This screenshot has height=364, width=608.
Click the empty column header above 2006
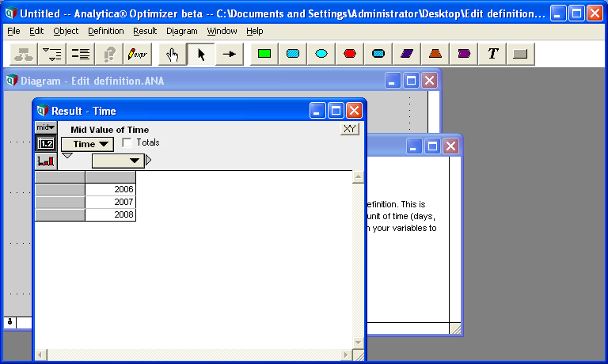[x=111, y=176]
